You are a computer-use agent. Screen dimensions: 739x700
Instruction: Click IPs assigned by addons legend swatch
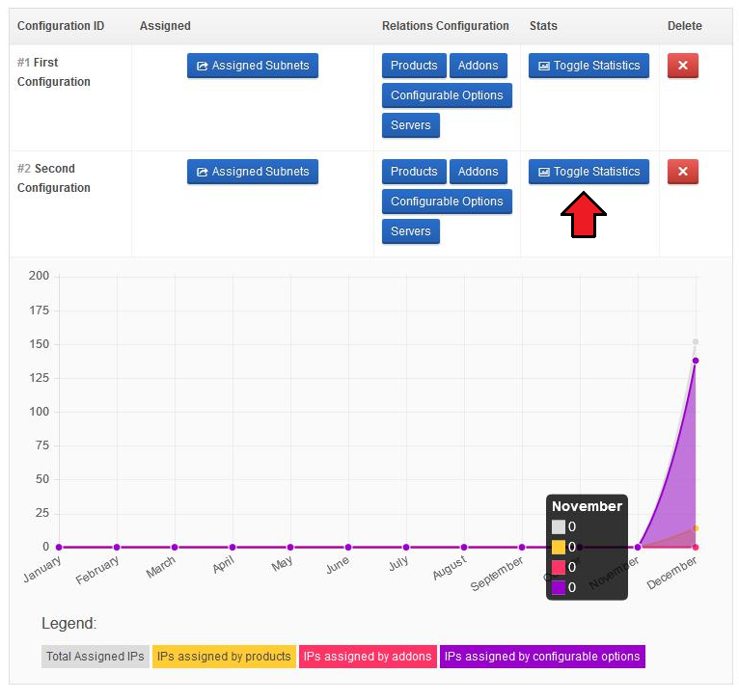368,657
